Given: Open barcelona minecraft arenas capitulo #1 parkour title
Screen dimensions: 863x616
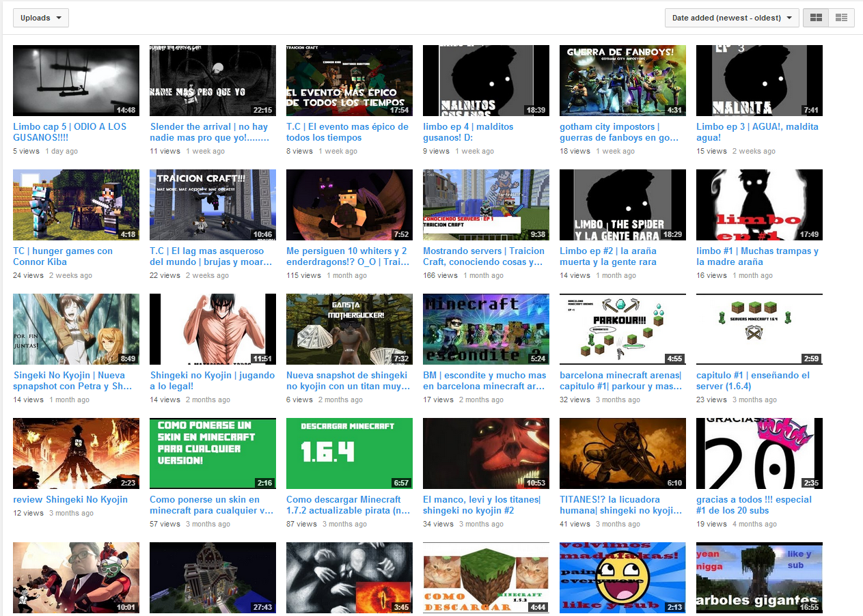Looking at the screenshot, I should click(x=620, y=380).
